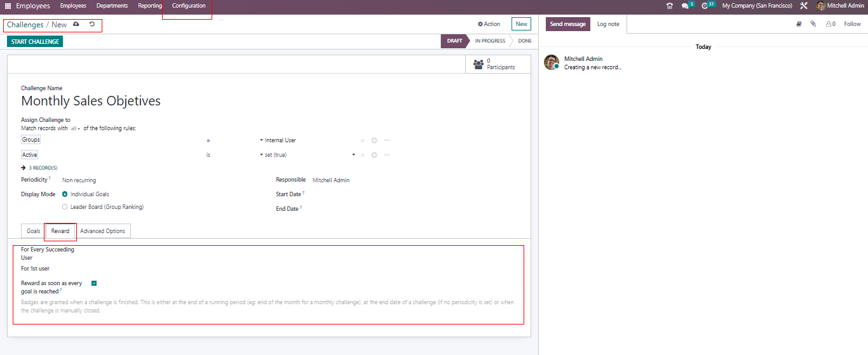
Task: Open the VoIP phone icon
Action: (669, 6)
